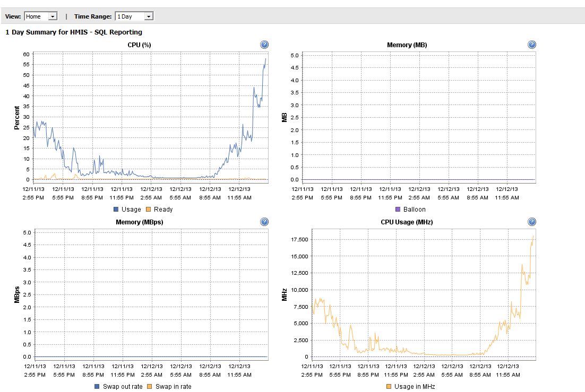Image resolution: width=585 pixels, height=392 pixels.
Task: Click the Percent axis label on CPU chart
Action: [x=17, y=118]
